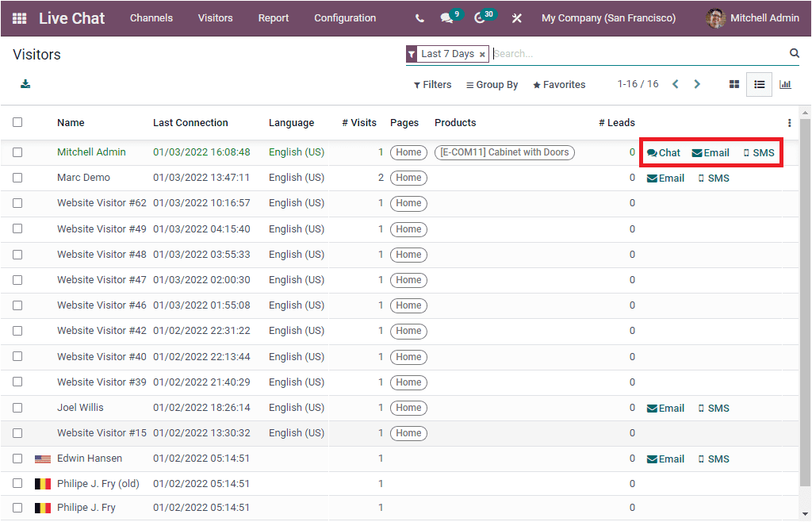The height and width of the screenshot is (522, 812).
Task: Open the Favorites dropdown
Action: click(x=558, y=84)
